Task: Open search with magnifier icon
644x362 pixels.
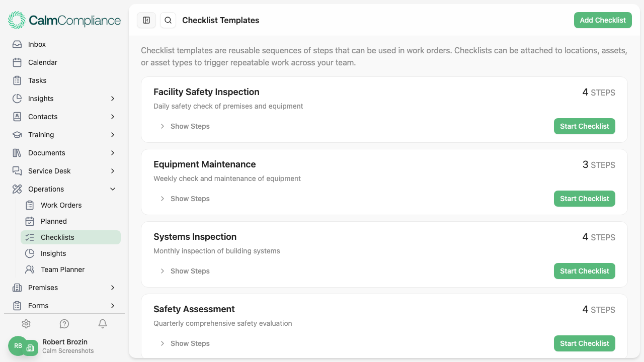Action: (x=168, y=20)
